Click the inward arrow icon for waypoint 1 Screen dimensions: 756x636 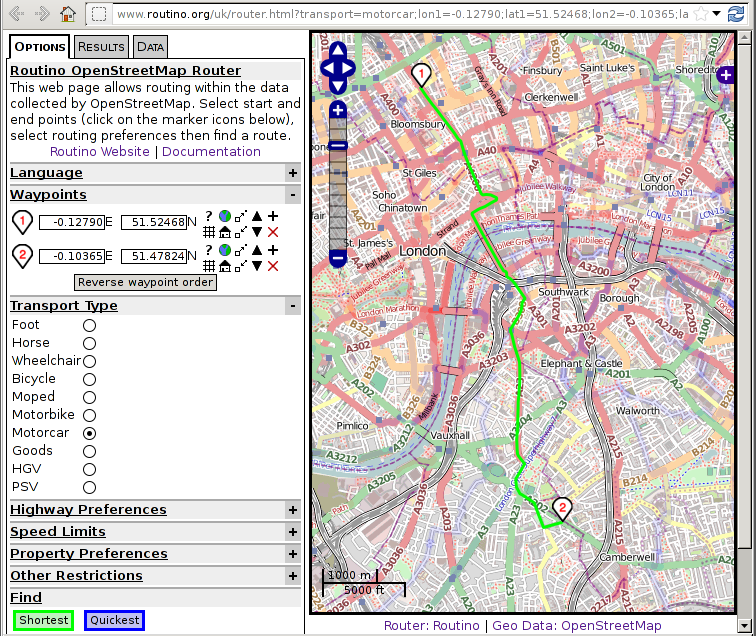241,232
